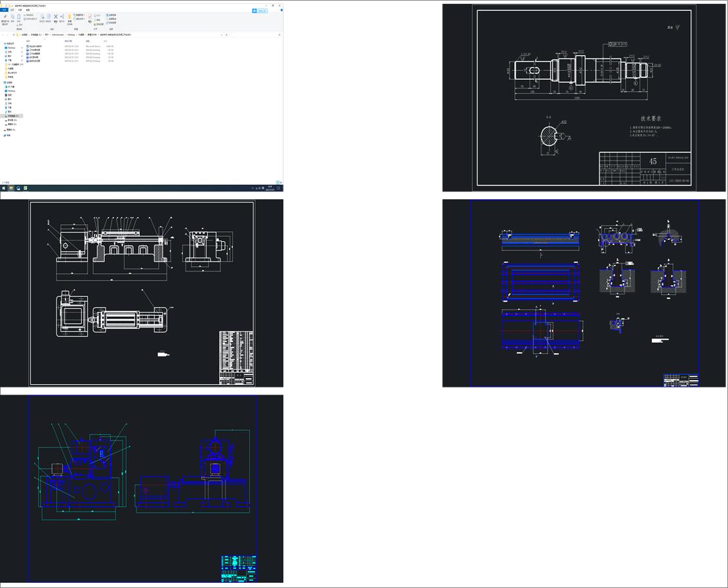728x588 pixels.
Task: Click the blue machine tool layout drawing thumbnail
Action: tap(142, 488)
